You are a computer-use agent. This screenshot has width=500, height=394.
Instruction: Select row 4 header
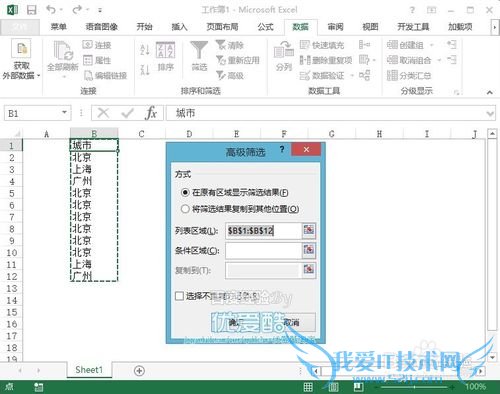coord(12,182)
